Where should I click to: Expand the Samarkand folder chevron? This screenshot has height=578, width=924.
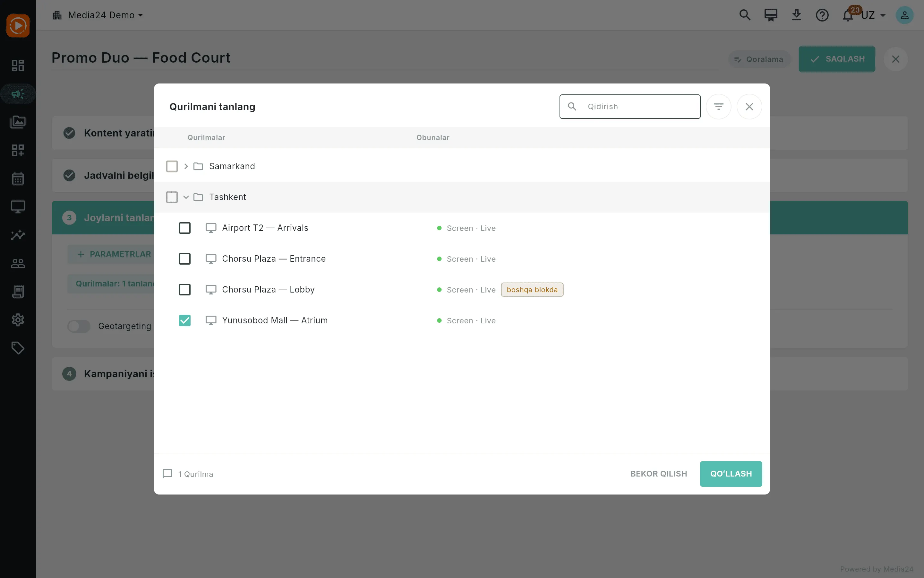(x=186, y=166)
